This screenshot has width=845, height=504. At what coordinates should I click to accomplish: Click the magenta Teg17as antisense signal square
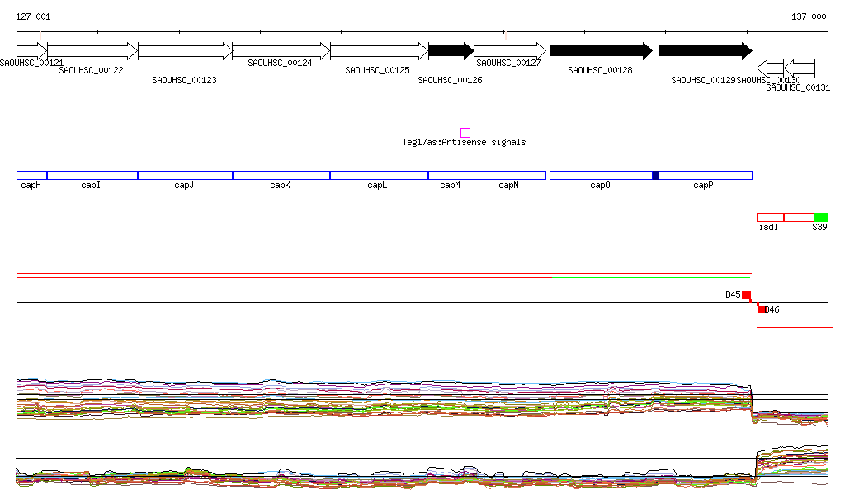[x=465, y=133]
